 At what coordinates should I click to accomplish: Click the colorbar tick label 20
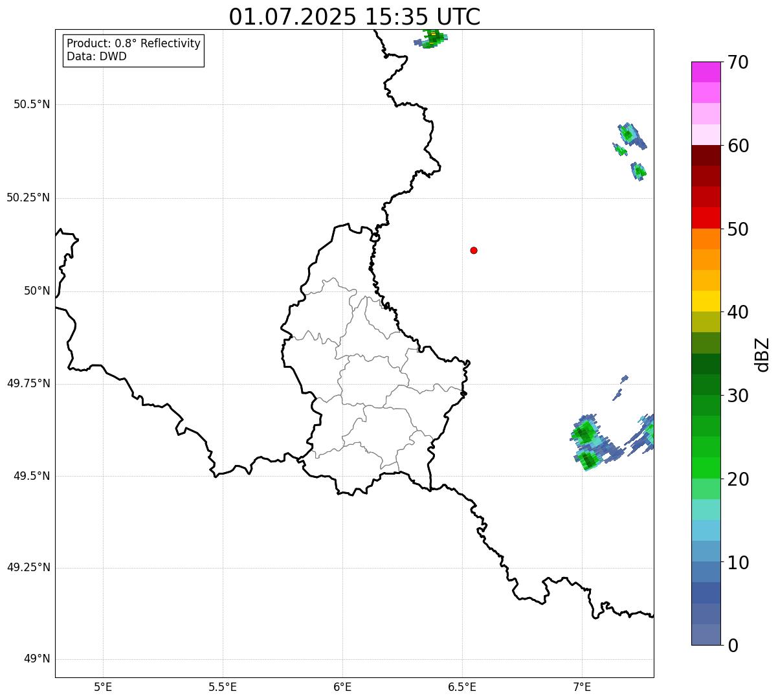(x=738, y=479)
